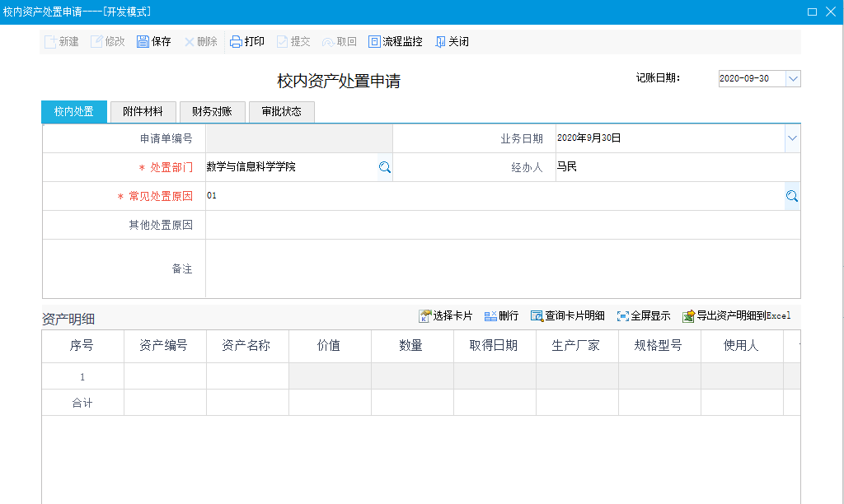Click the Close (关闭) toolbar icon

440,42
